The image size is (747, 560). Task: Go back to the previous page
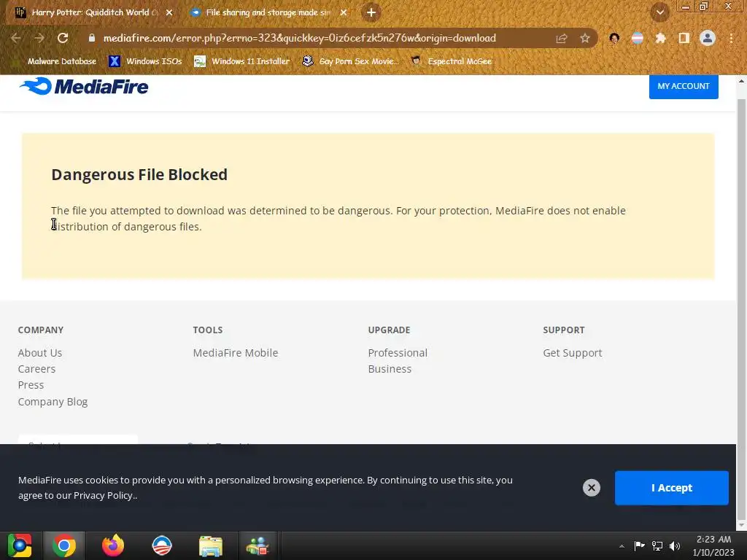[16, 38]
